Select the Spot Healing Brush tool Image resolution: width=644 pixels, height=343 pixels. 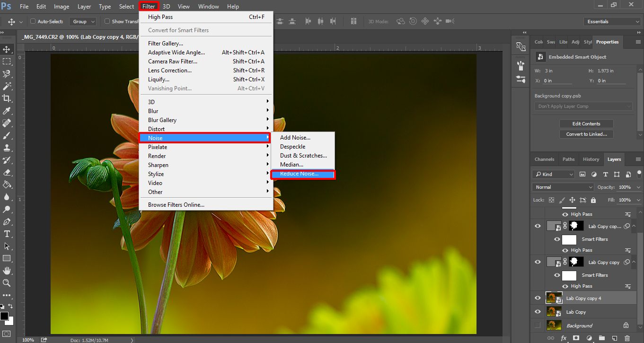[x=7, y=123]
